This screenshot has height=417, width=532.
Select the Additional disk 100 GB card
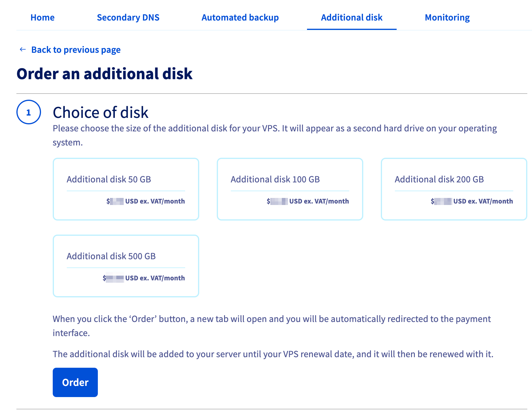click(290, 189)
